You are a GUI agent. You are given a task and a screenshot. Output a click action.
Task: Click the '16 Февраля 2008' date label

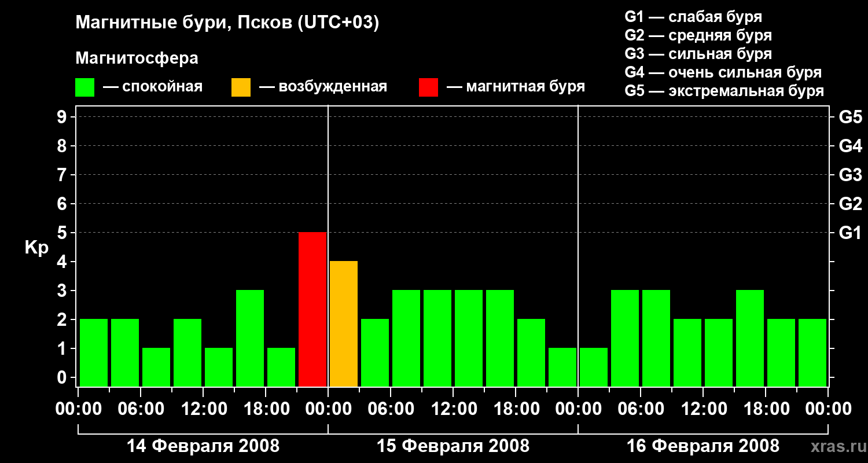[703, 446]
